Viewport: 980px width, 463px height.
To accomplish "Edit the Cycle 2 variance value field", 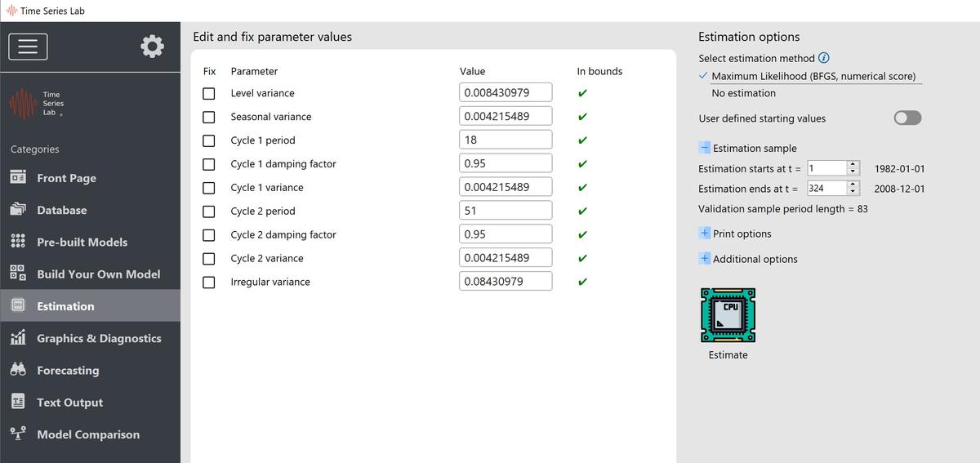I will 506,258.
